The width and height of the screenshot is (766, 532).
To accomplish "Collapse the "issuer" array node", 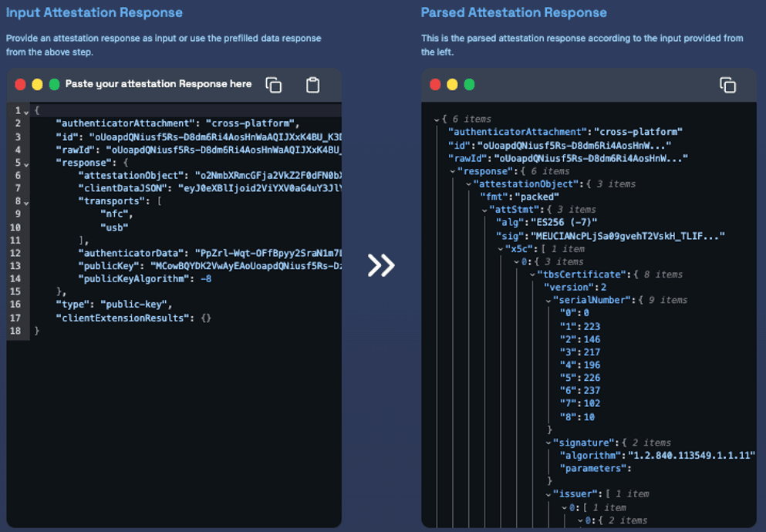I will click(x=548, y=494).
